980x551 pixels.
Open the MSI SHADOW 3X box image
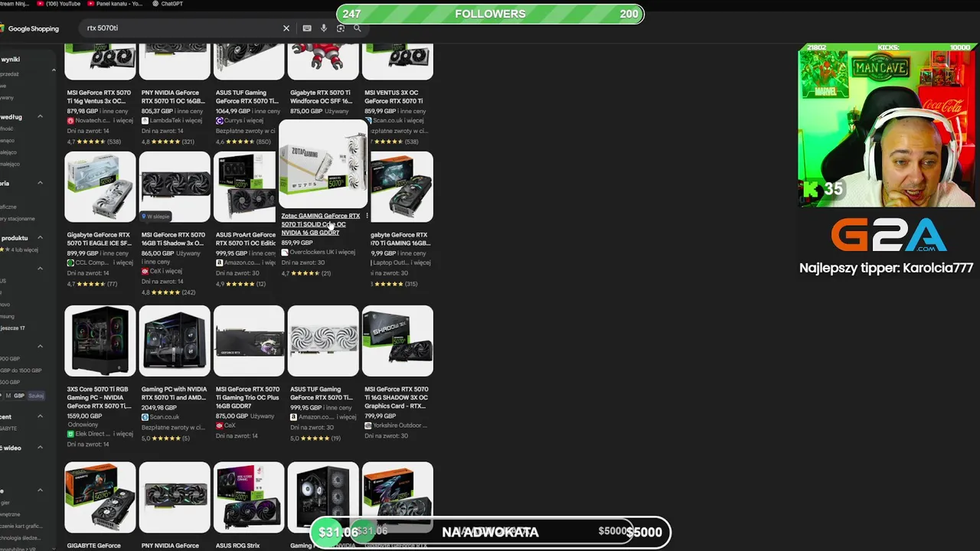click(397, 341)
